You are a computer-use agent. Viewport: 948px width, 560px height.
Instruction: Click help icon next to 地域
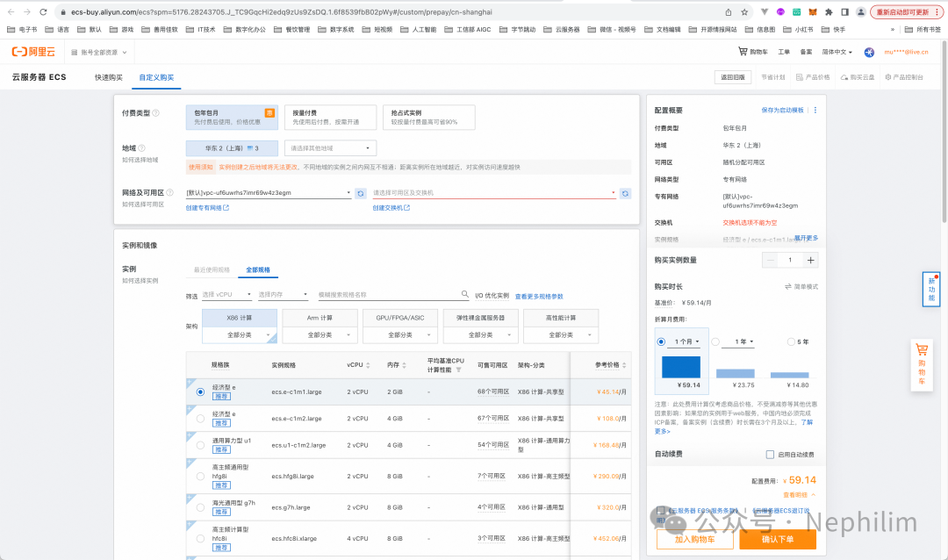(142, 148)
